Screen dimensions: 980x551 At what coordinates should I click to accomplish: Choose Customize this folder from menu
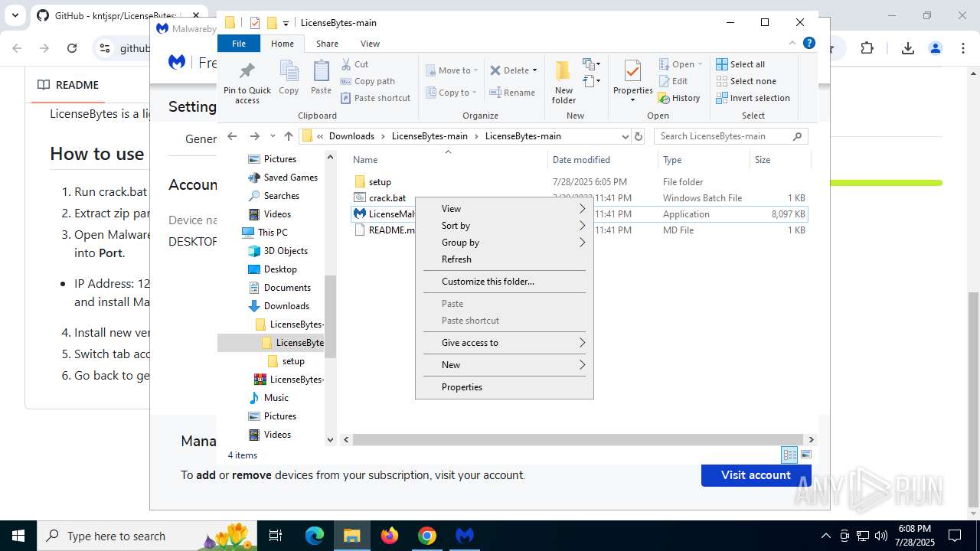tap(505, 282)
